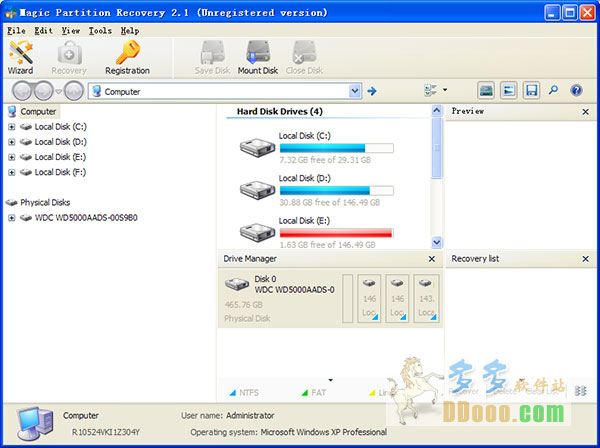The width and height of the screenshot is (600, 448).
Task: Click the Hard Disk Drives (4) header
Action: [x=280, y=112]
